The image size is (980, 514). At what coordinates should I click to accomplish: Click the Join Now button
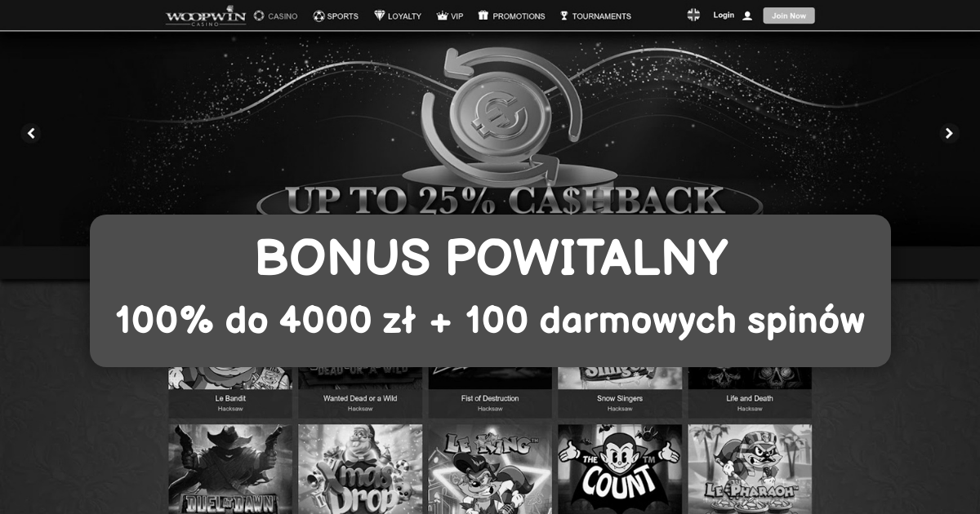[789, 16]
